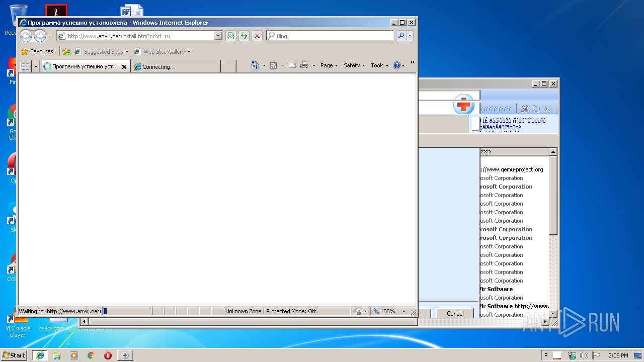Click IE horizontal scrollbar left arrow
The height and width of the screenshot is (362, 644).
pos(84,321)
